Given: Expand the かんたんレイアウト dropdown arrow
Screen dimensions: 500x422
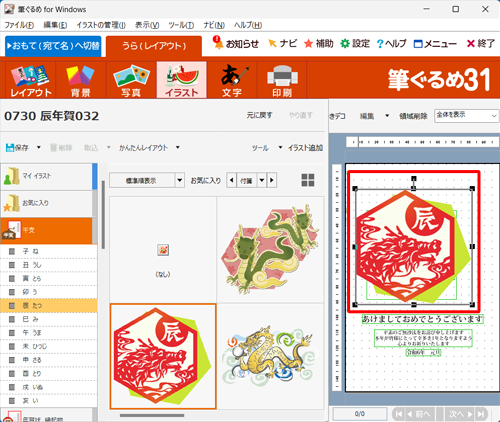Looking at the screenshot, I should [178, 147].
